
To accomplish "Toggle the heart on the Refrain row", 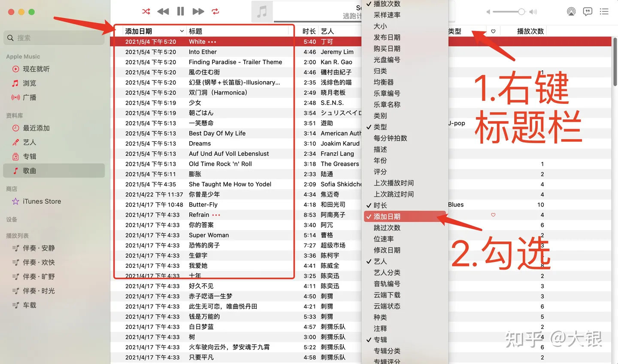I will pyautogui.click(x=493, y=215).
